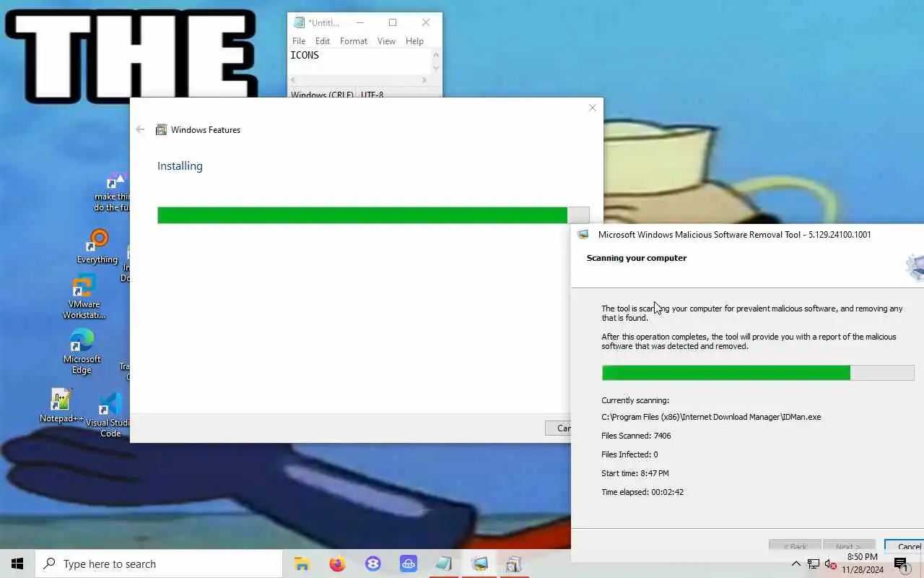The image size is (924, 578).
Task: Click the Notepad title bar icon
Action: tap(299, 22)
